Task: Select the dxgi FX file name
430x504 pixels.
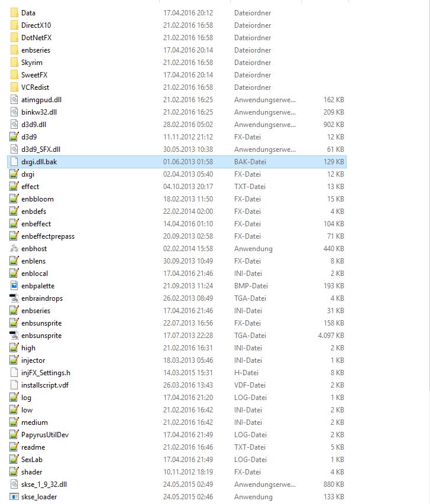Action: coord(28,174)
